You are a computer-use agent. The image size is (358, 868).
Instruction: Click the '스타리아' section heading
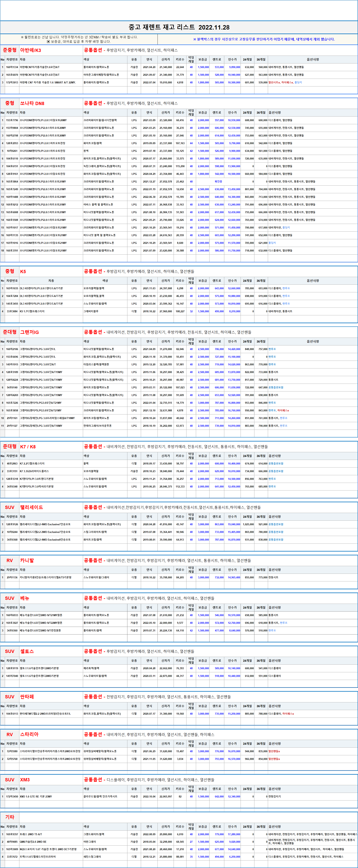coord(29,735)
